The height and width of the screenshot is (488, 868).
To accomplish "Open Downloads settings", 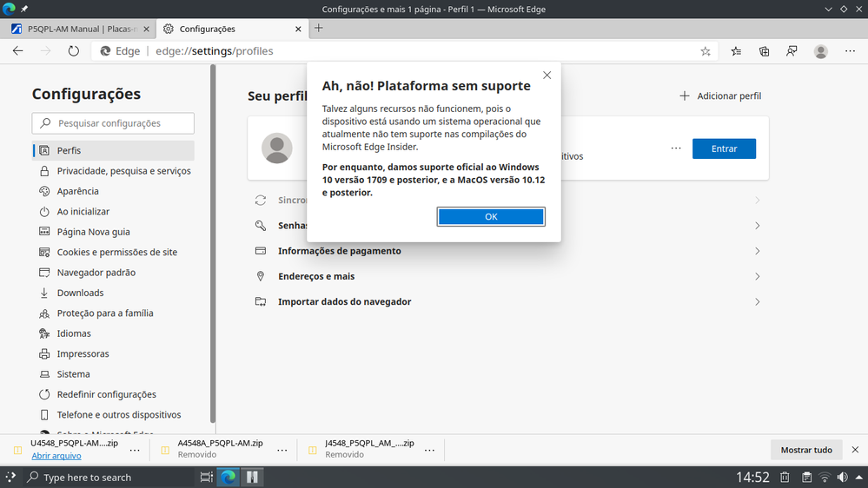I will pyautogui.click(x=113, y=293).
